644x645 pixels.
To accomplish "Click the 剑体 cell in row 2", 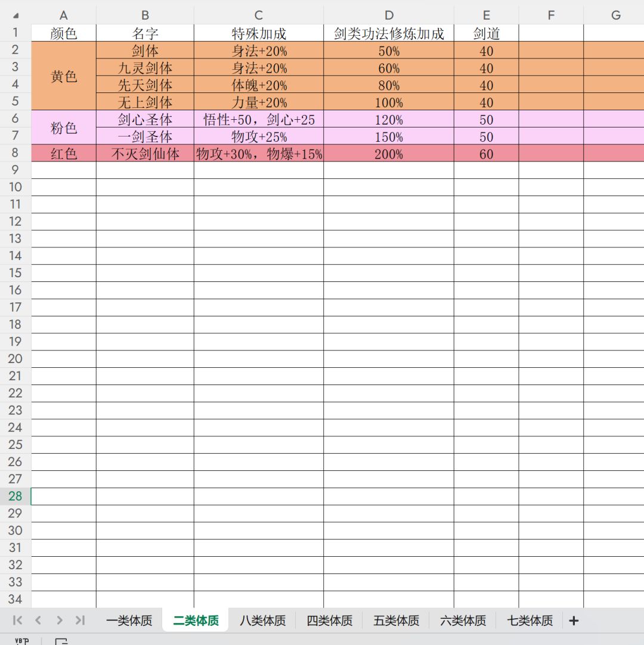I will (145, 50).
